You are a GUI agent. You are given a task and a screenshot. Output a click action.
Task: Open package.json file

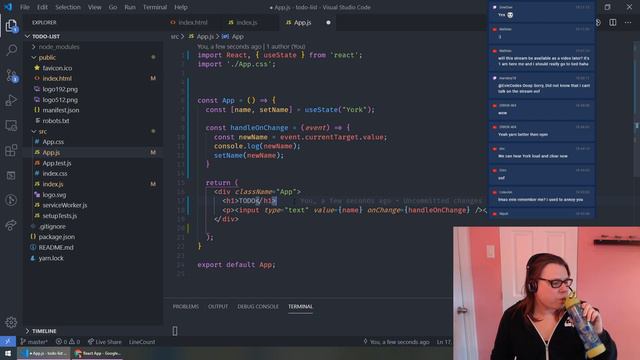[x=93, y=237]
